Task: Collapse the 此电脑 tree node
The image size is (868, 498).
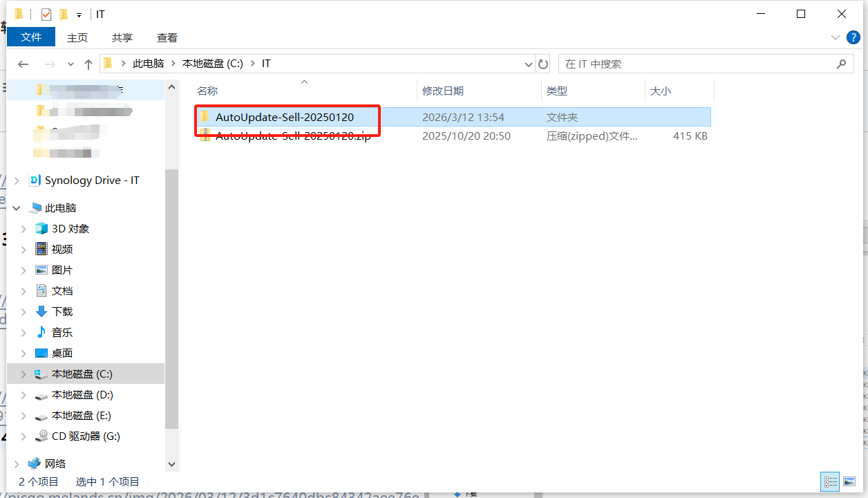Action: [17, 208]
